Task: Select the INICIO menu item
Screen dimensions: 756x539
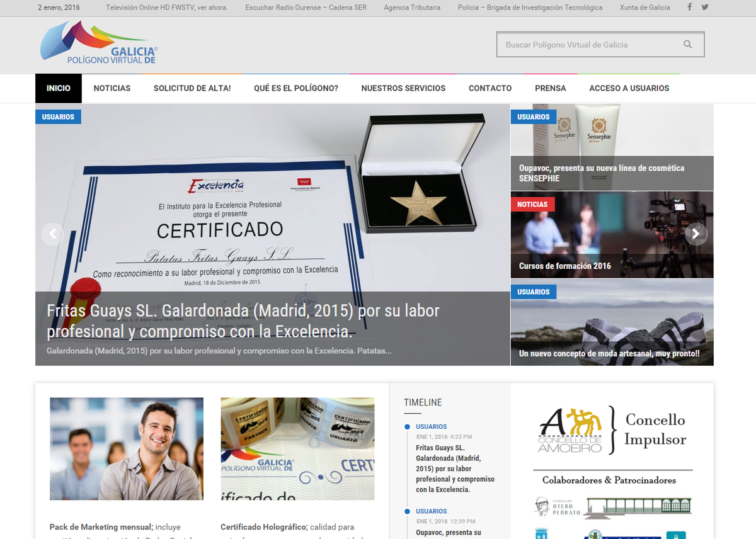Action: (59, 88)
